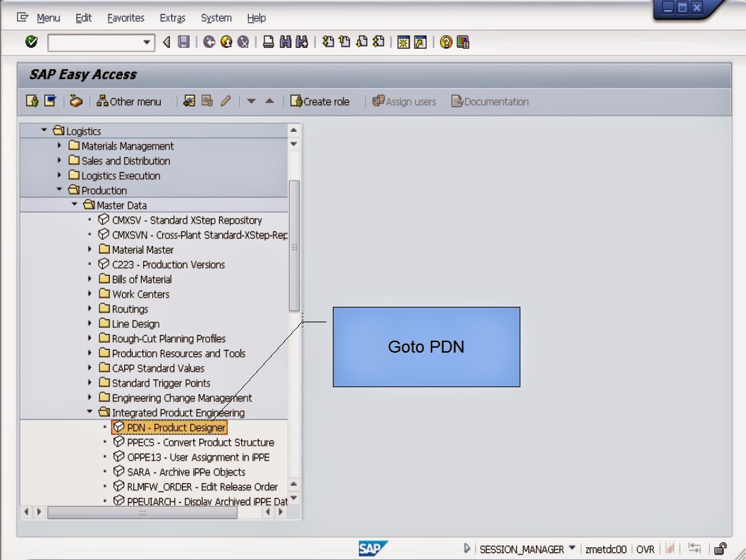746x560 pixels.
Task: Open the System menu
Action: pos(216,18)
